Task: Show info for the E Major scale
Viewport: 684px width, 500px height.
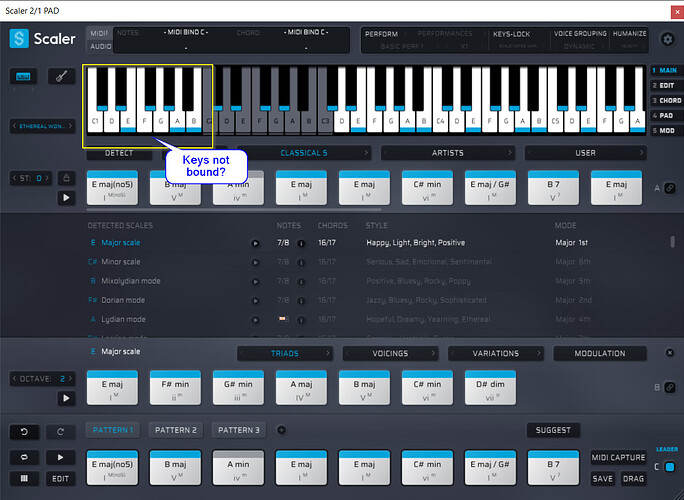Action: coord(301,243)
